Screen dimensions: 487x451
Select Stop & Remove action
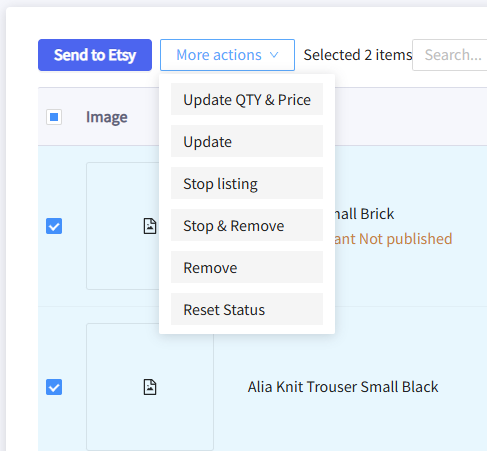tap(247, 225)
